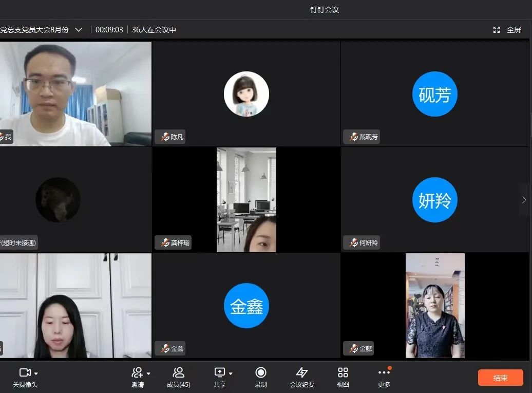This screenshot has height=393, width=532.
Task: Expand share options arrow beside 共享
Action: point(231,373)
